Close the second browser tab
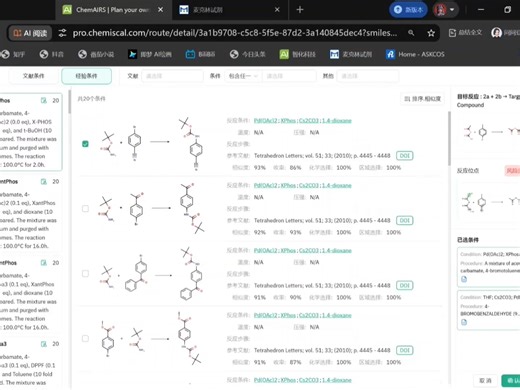520x390 pixels. click(277, 10)
